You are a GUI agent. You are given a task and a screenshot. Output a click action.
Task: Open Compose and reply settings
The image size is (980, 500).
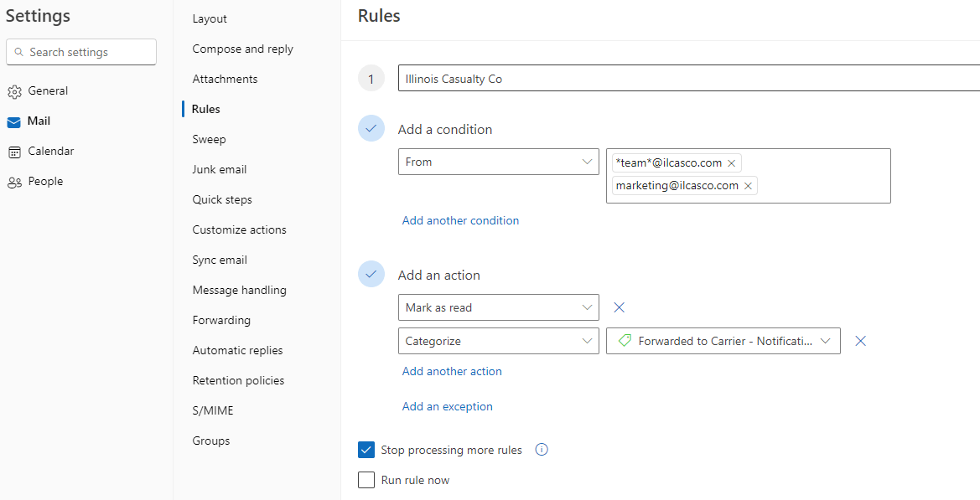coord(242,49)
